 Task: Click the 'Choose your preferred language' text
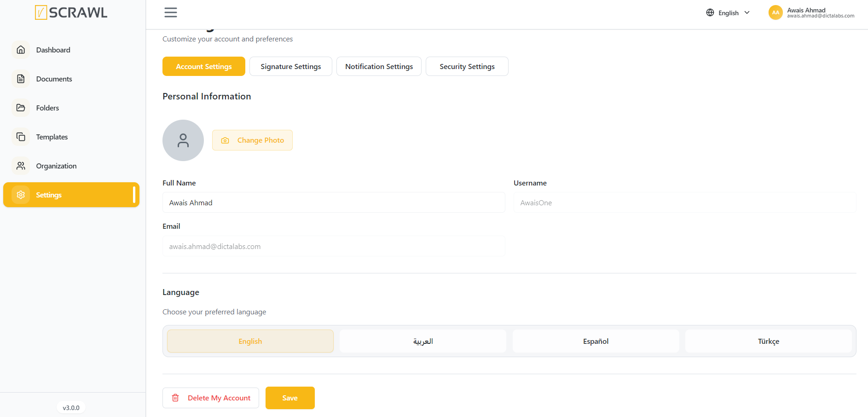pos(214,312)
